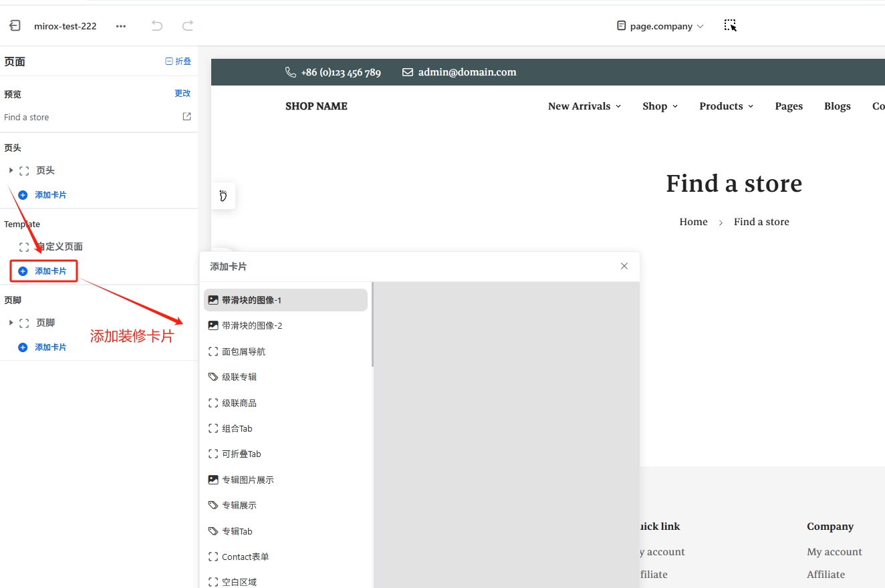This screenshot has width=885, height=588.
Task: Open the New Arrivals navigation dropdown
Action: click(x=584, y=106)
